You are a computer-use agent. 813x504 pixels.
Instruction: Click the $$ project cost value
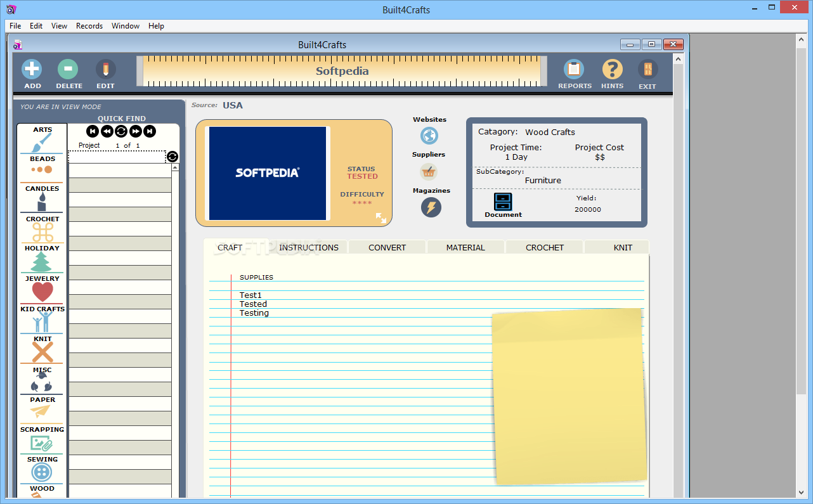600,157
